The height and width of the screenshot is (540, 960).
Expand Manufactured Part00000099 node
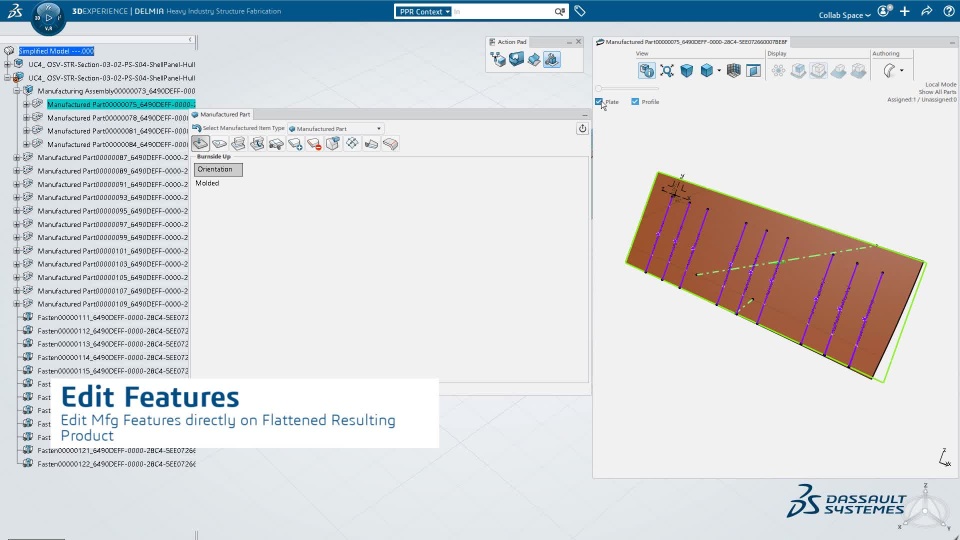(17, 237)
